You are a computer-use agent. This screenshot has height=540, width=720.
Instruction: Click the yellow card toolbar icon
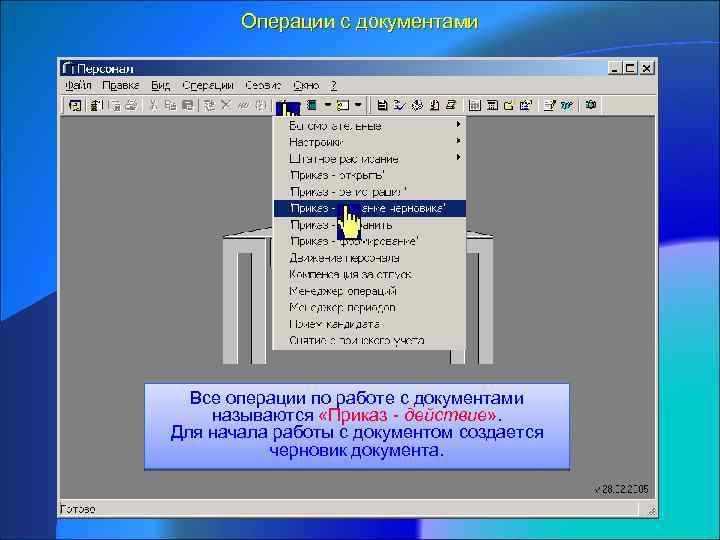(343, 106)
